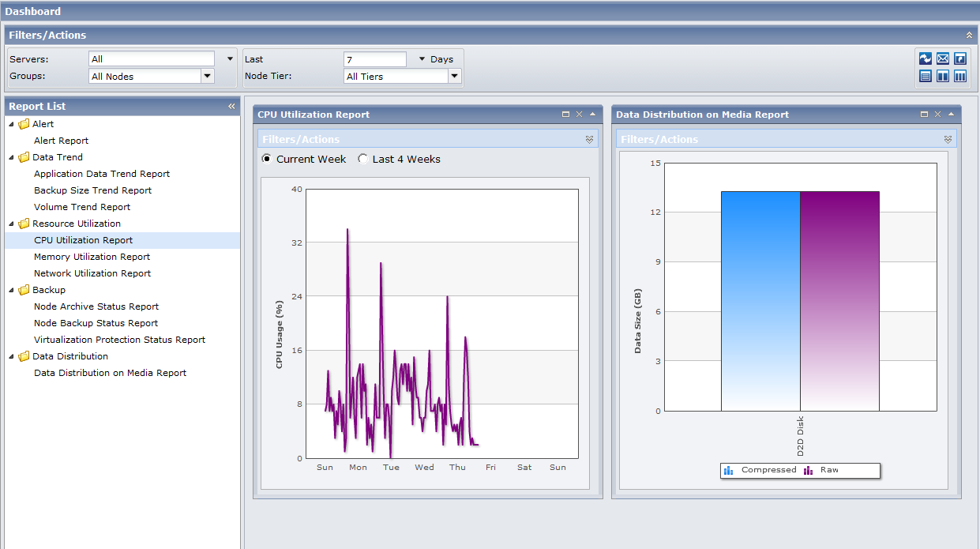Switch to single-column layout icon
980x549 pixels.
click(926, 77)
